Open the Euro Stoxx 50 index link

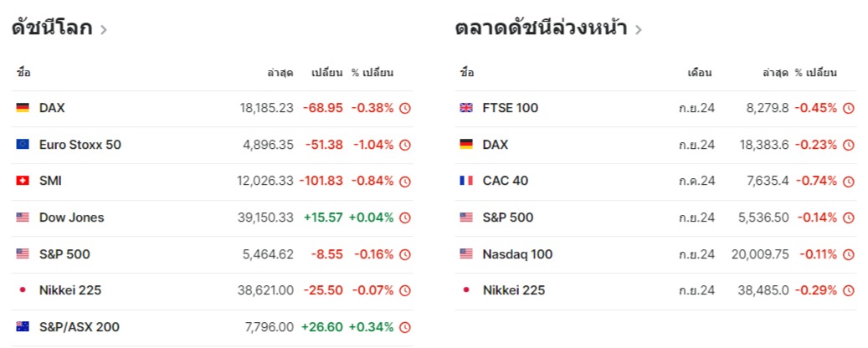tap(80, 145)
